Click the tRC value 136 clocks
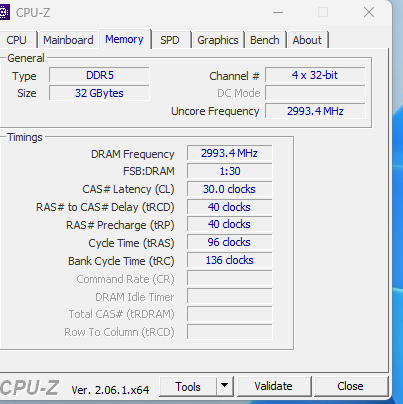 point(229,260)
